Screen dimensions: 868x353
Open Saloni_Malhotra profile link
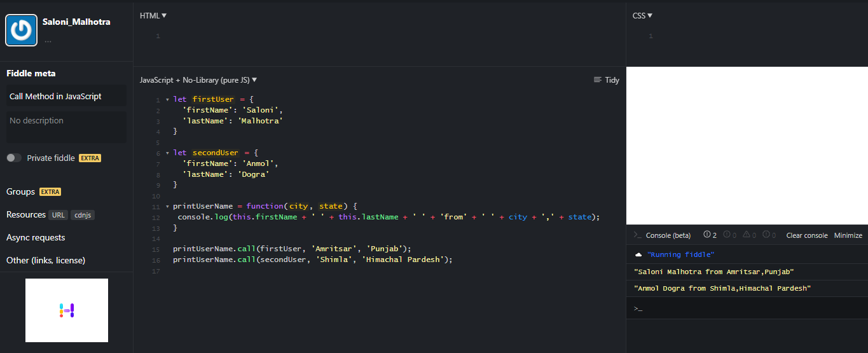[x=76, y=22]
